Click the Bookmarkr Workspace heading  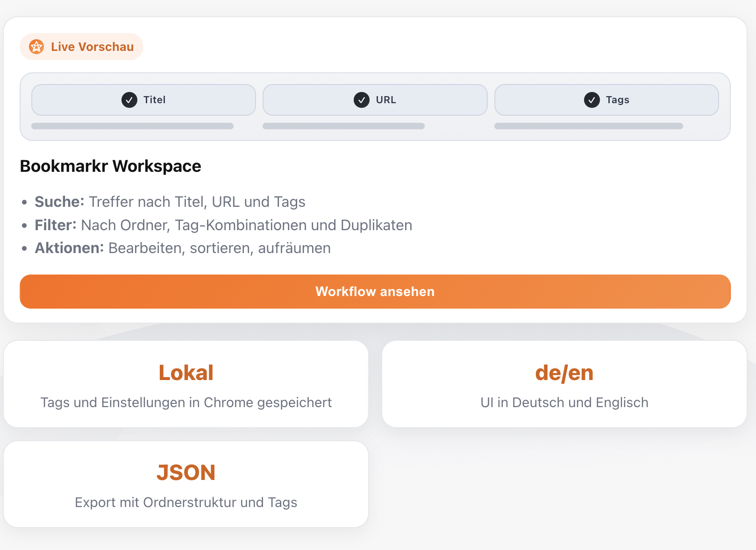pos(110,166)
